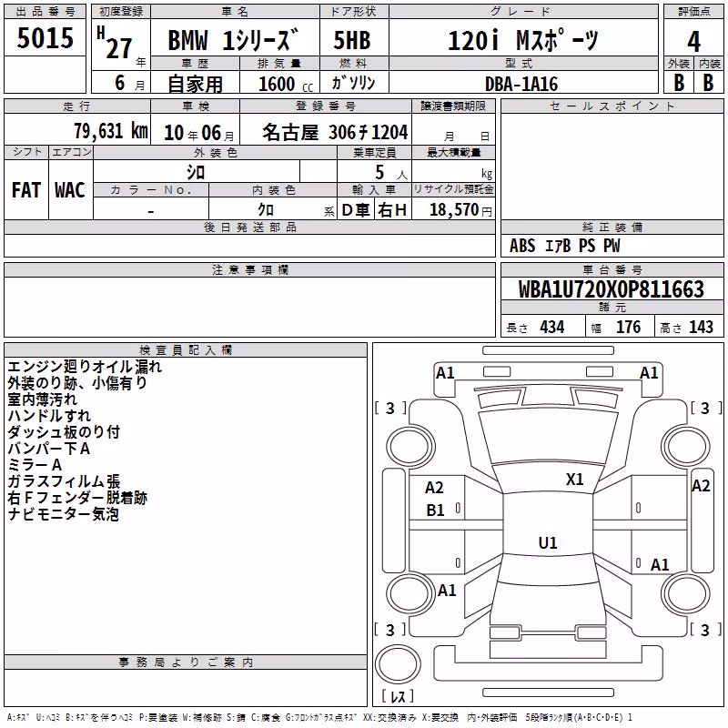Click the 検査員記入欄 section header
728x728 pixels.
[x=186, y=350]
